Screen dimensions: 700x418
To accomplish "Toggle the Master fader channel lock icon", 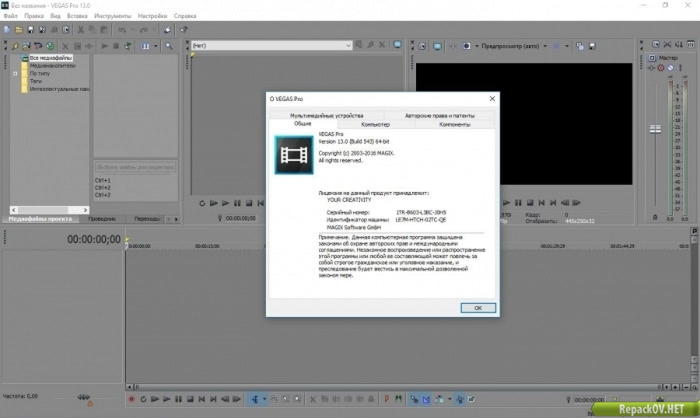I will [x=655, y=217].
